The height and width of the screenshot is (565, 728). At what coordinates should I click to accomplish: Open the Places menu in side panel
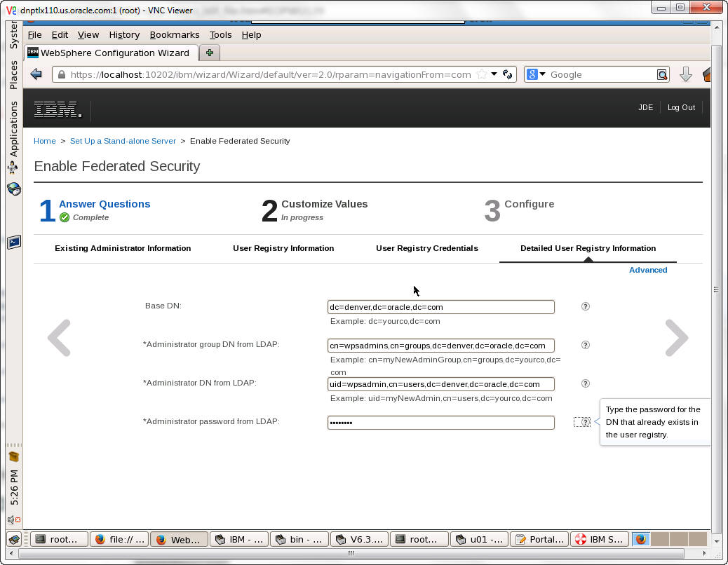(13, 74)
